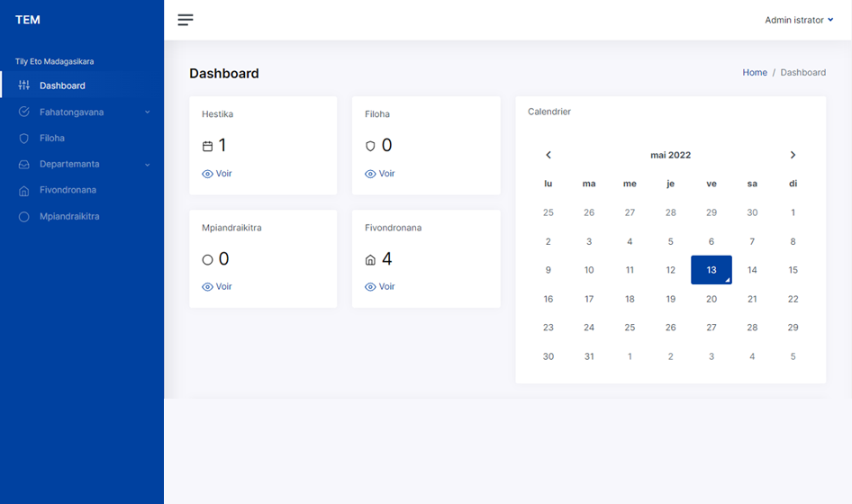This screenshot has width=852, height=504.
Task: Click the Filoha shield icon in sidebar
Action: tap(24, 139)
